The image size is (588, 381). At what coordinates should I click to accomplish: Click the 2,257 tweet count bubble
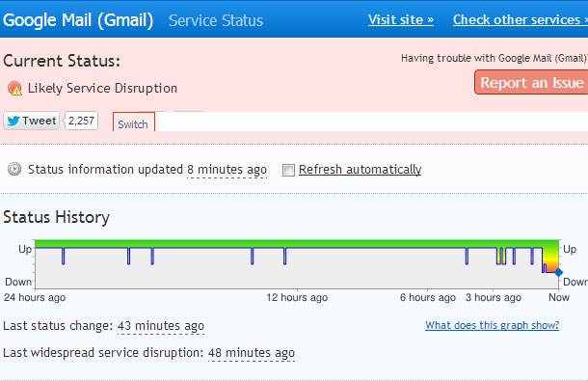81,121
